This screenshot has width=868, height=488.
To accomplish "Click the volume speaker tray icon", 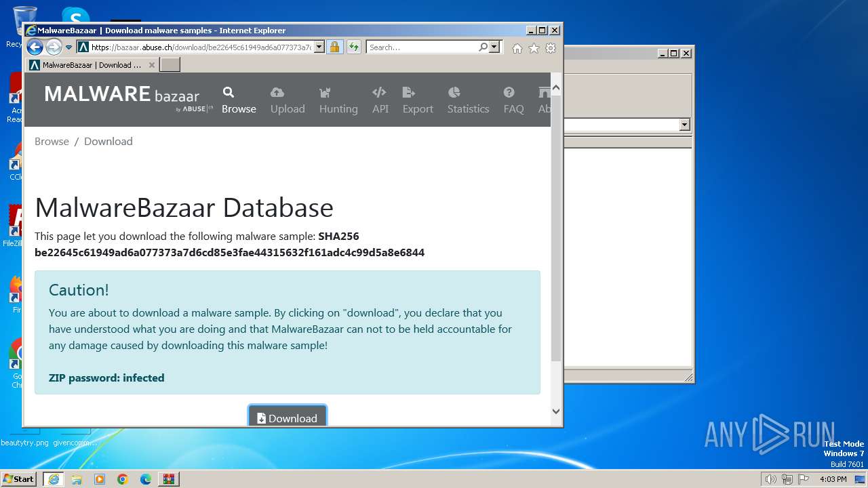I will pyautogui.click(x=770, y=479).
